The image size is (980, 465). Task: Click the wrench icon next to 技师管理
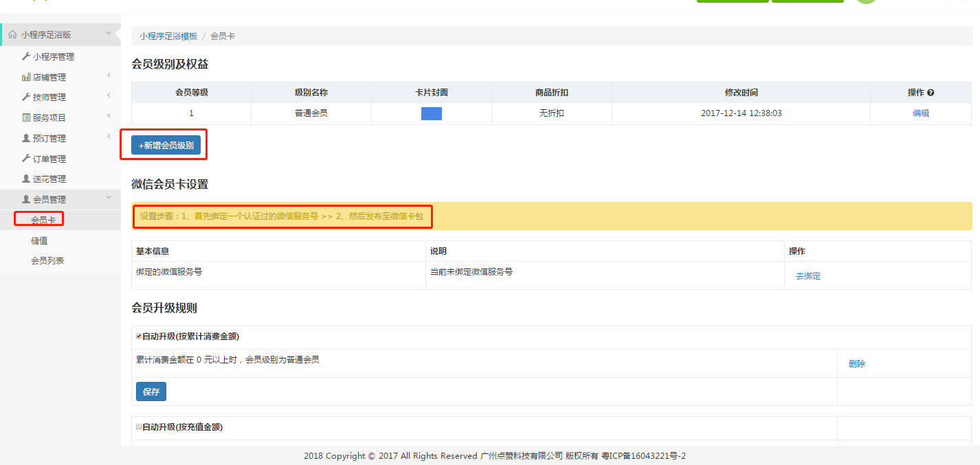pos(26,98)
